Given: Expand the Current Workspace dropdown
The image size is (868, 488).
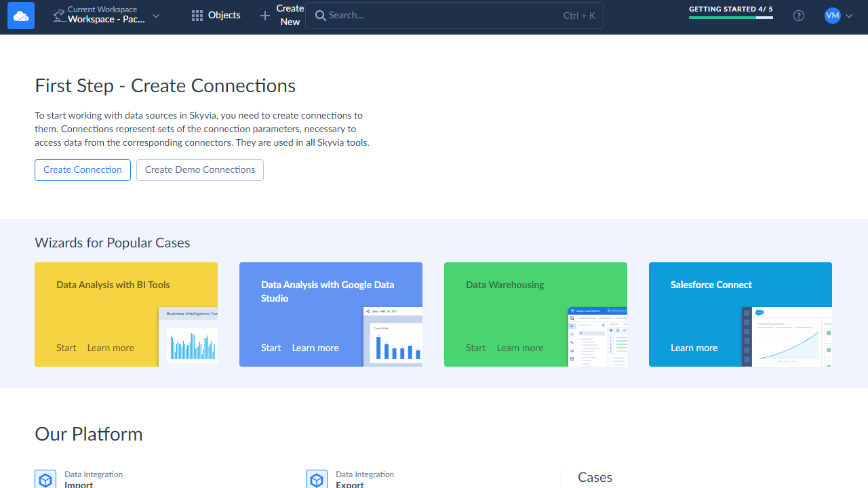Looking at the screenshot, I should click(156, 16).
